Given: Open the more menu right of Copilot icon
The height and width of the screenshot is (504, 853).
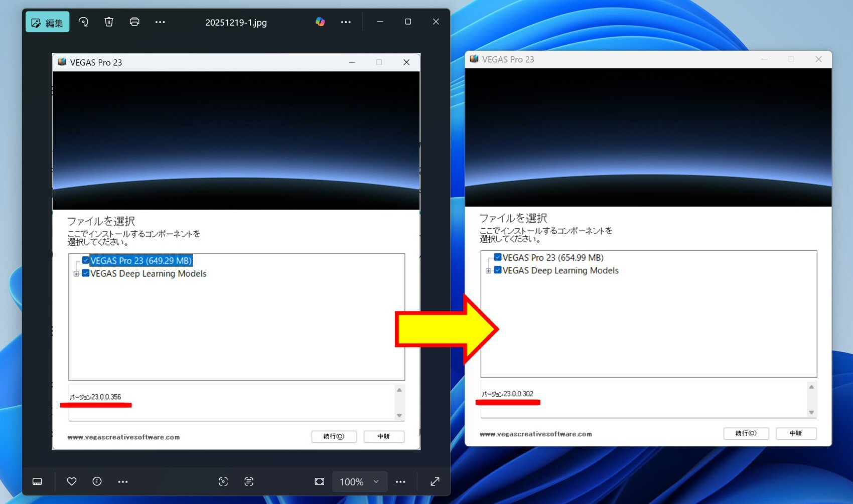Looking at the screenshot, I should coord(346,22).
